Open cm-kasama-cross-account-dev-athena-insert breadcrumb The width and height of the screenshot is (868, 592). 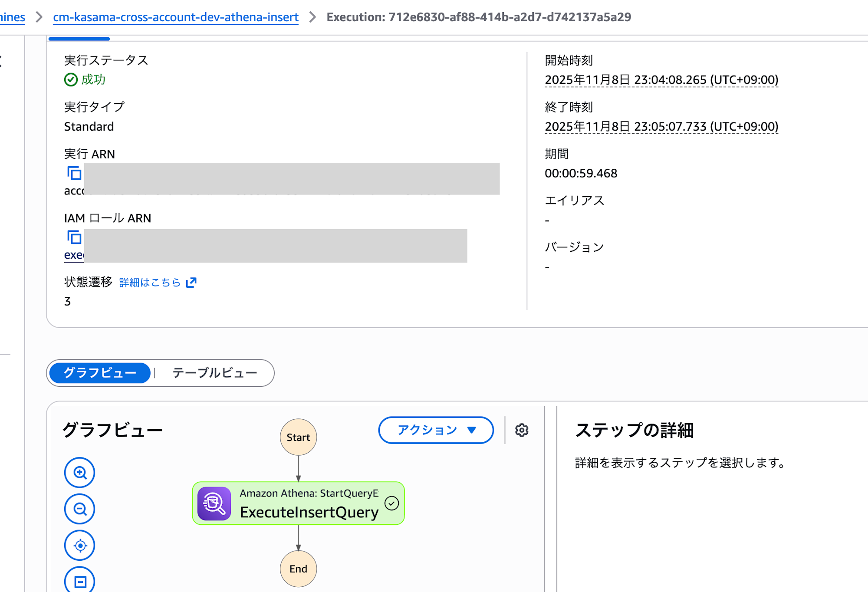click(175, 17)
